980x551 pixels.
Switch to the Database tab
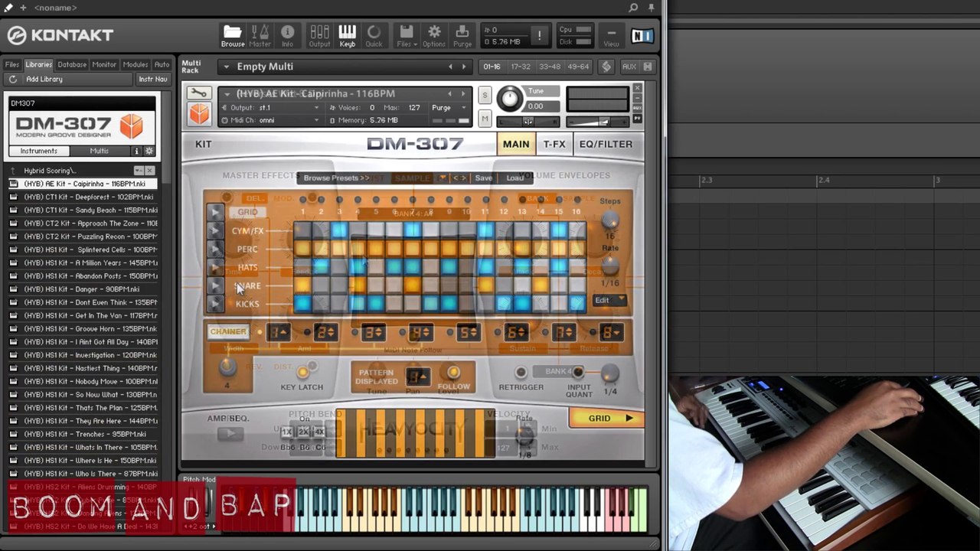coord(72,65)
